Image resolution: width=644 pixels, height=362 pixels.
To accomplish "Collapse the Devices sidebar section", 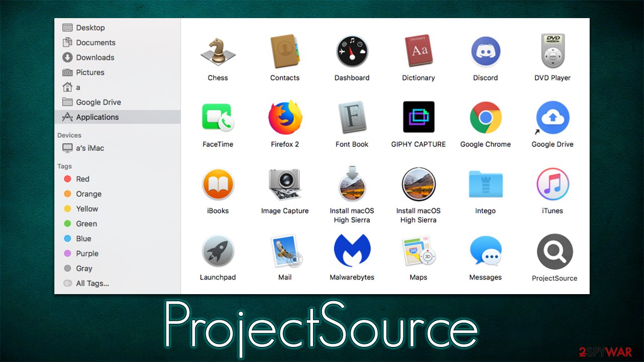I will tap(69, 135).
